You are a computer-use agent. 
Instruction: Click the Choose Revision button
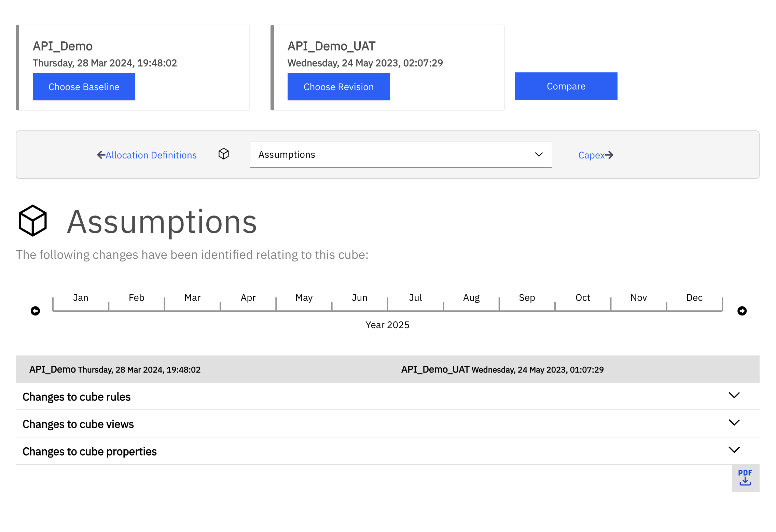pyautogui.click(x=339, y=87)
